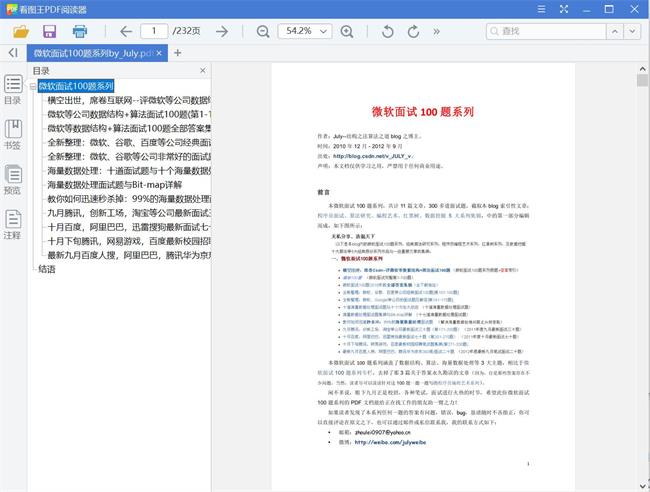The height and width of the screenshot is (492, 650).
Task: Find next match down arrow
Action: coord(632,31)
